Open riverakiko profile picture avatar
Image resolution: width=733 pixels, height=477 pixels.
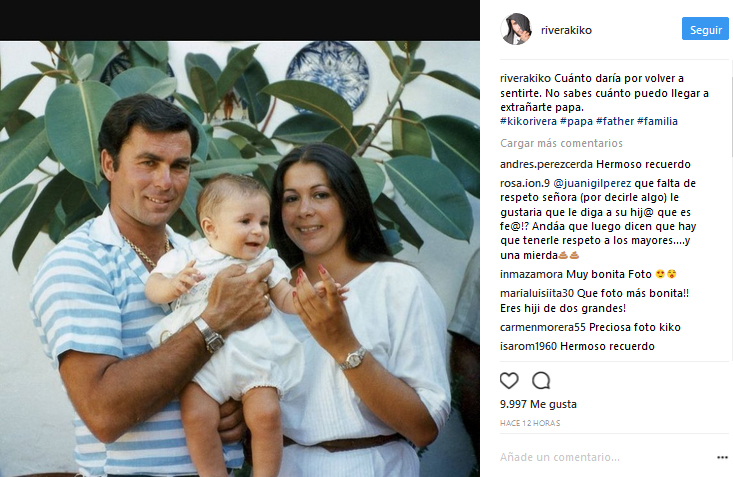[x=516, y=29]
